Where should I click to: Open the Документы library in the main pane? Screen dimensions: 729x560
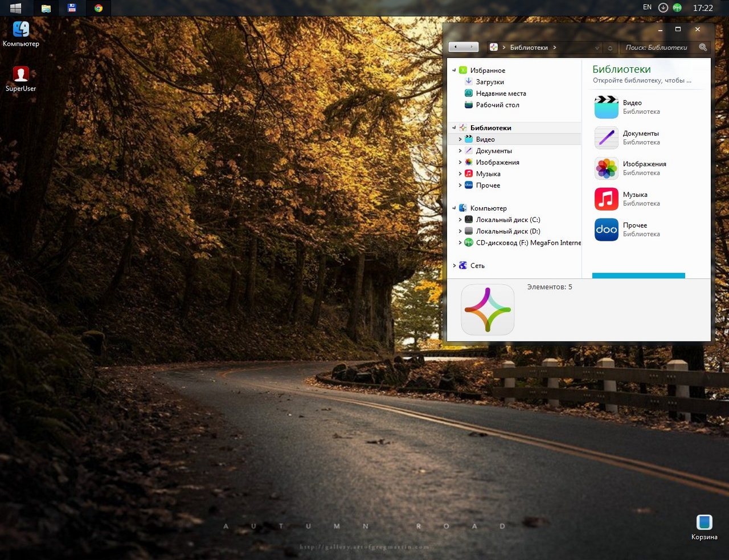pyautogui.click(x=606, y=138)
